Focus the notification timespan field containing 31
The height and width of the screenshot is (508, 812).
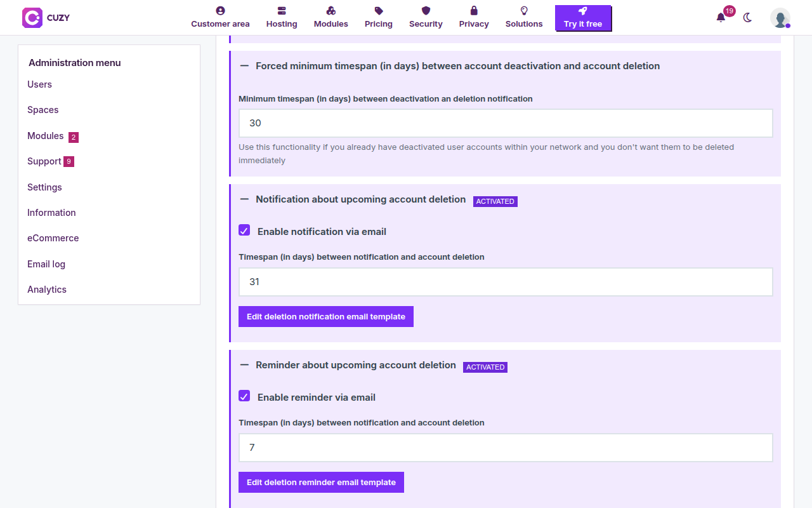click(x=506, y=282)
